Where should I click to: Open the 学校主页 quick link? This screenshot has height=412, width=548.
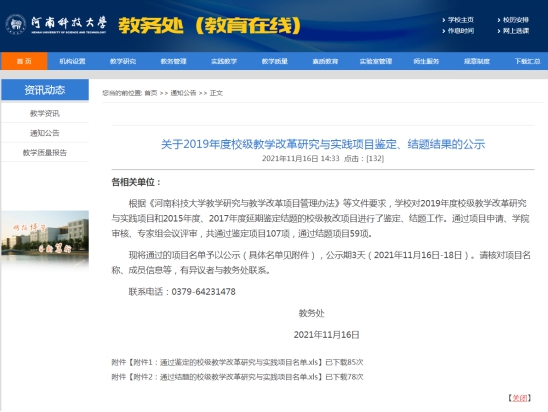click(x=461, y=20)
